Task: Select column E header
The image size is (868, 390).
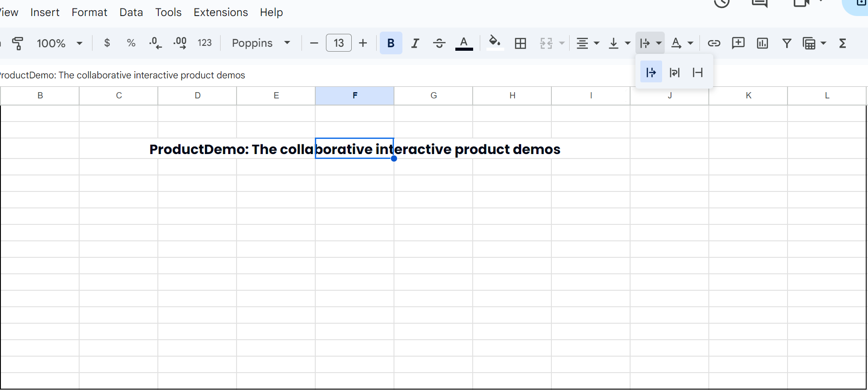Action: tap(276, 96)
